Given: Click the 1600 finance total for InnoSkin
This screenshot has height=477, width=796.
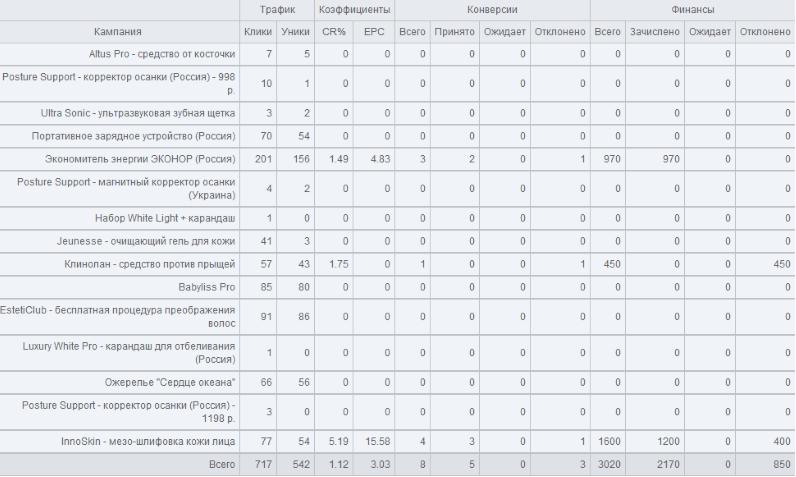Looking at the screenshot, I should tap(609, 441).
